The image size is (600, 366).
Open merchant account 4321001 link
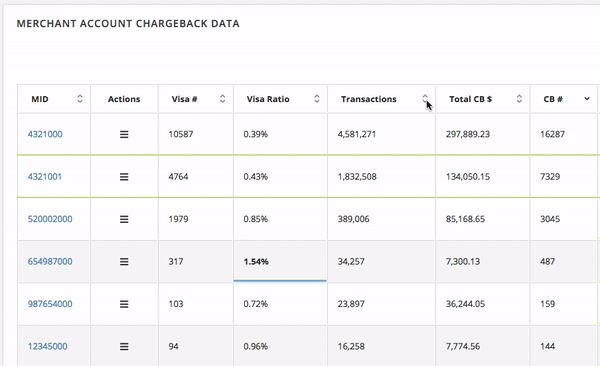[x=44, y=177]
